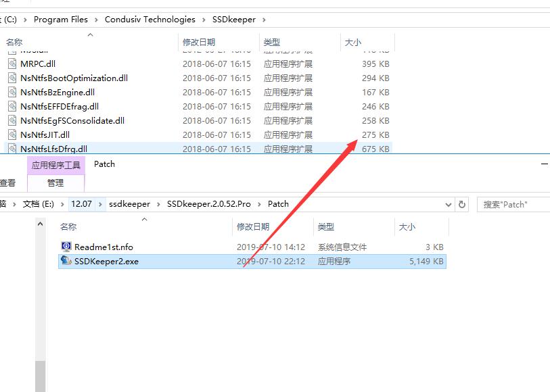Click the SSDKeeper2.exe application icon
550x392 pixels.
[x=66, y=261]
